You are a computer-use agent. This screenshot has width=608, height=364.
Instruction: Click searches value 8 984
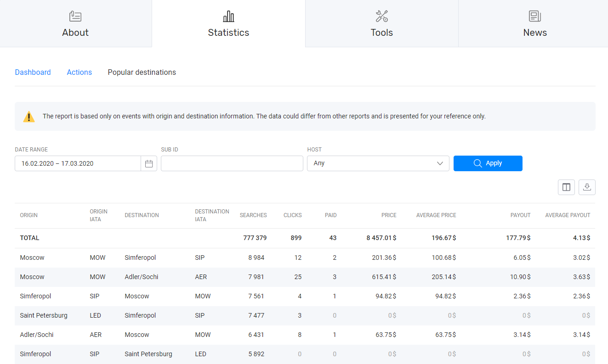click(x=256, y=258)
